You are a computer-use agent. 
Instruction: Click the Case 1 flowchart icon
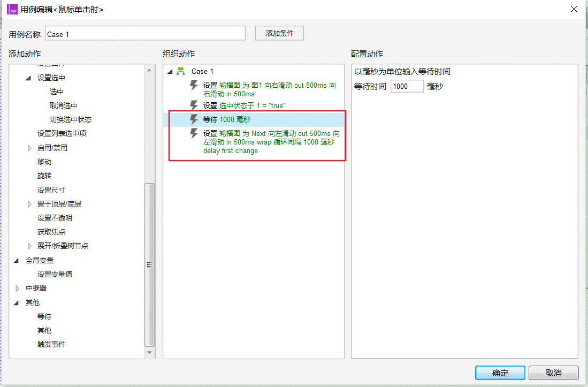181,71
